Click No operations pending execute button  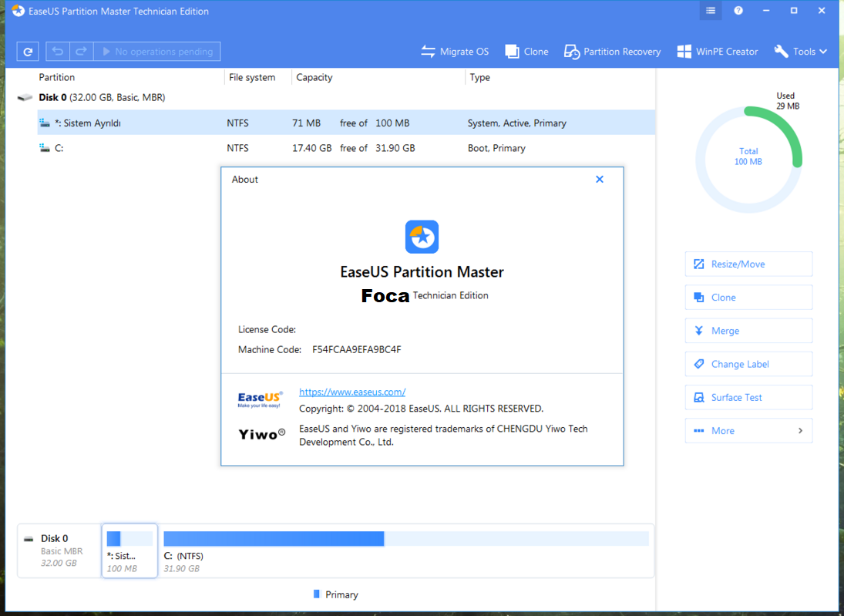(157, 52)
